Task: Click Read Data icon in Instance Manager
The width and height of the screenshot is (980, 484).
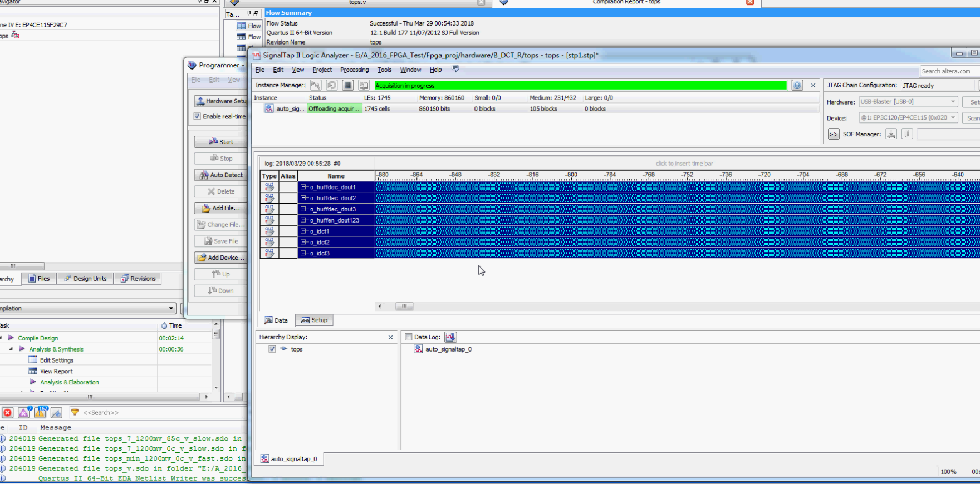Action: [x=364, y=85]
